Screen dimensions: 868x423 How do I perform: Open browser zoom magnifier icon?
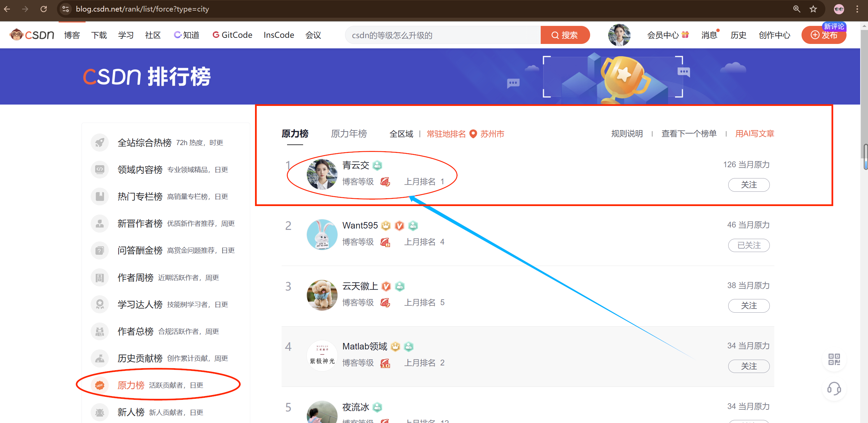[796, 9]
